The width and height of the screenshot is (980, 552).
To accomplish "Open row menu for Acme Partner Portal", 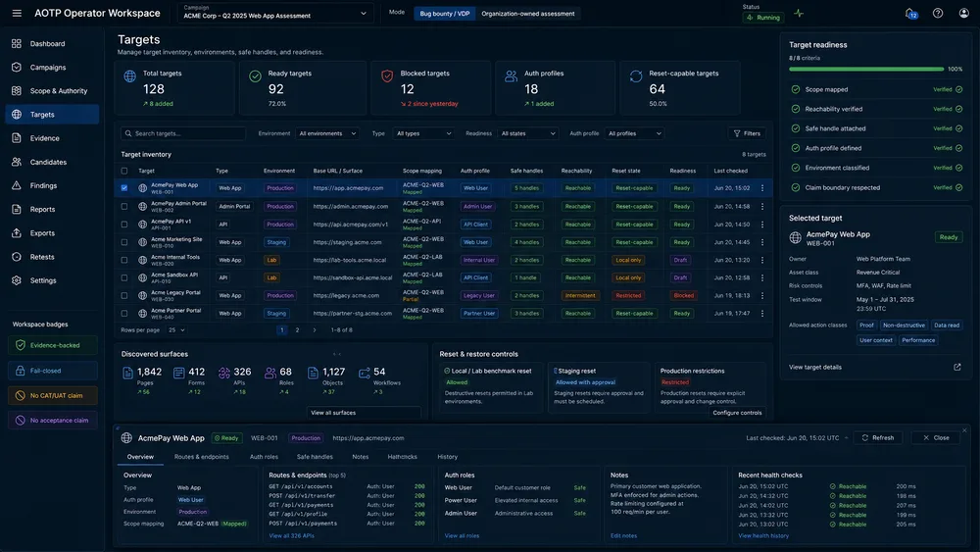I will (762, 313).
